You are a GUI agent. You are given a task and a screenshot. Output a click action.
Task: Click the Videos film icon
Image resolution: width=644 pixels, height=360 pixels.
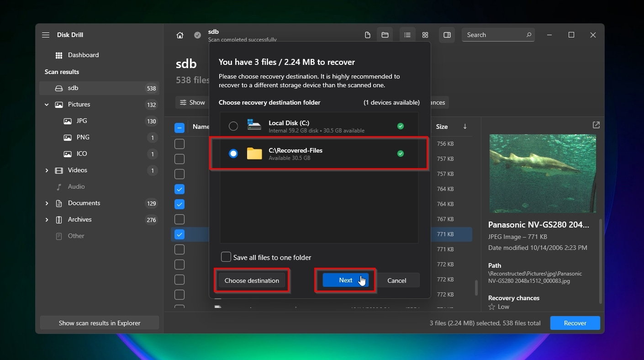[59, 170]
